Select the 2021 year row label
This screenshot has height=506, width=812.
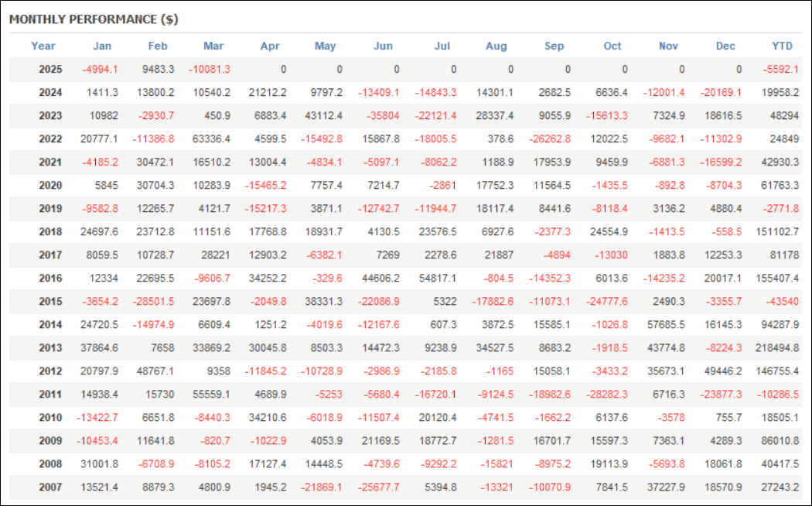tap(50, 162)
